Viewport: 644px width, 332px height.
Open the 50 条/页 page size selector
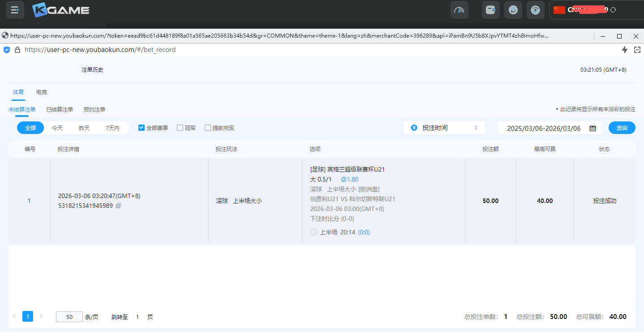(69, 317)
